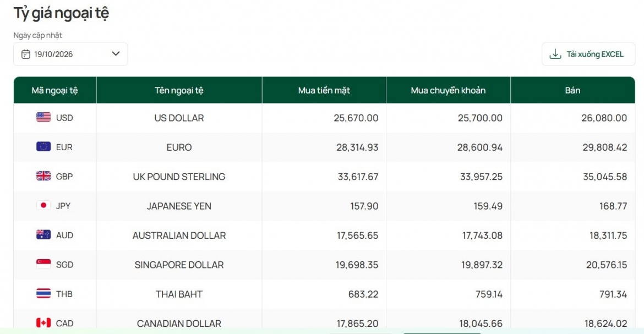Click AUD transfer rate 17,743.08
Image resolution: width=644 pixels, height=334 pixels.
coord(482,236)
